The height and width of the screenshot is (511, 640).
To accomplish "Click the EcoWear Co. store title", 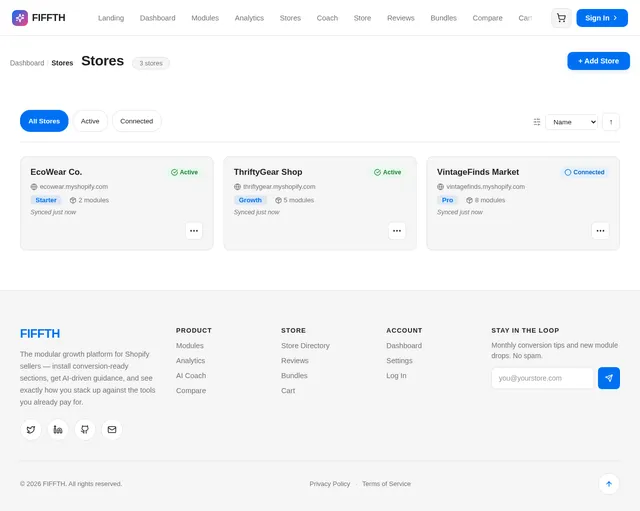I will (x=56, y=172).
